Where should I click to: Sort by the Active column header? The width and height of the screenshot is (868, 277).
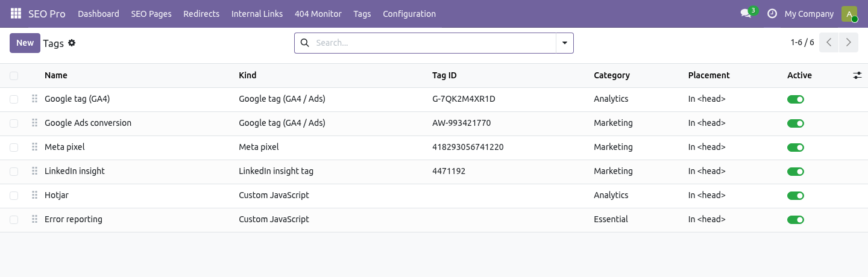click(x=799, y=75)
